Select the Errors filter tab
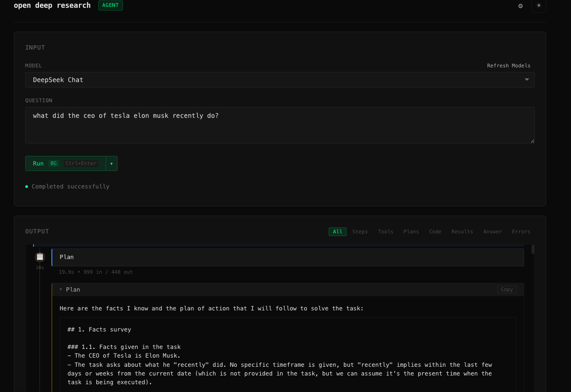This screenshot has height=392, width=571. click(x=521, y=232)
